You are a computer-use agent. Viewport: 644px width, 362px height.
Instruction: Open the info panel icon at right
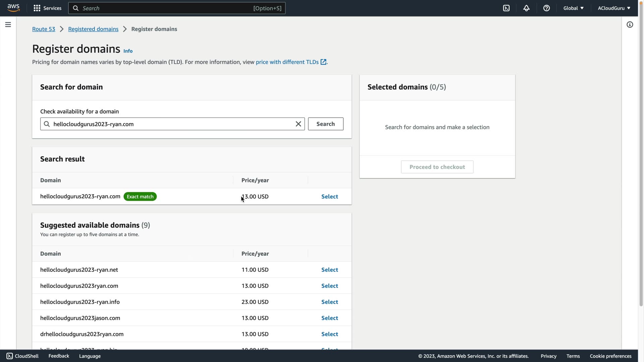coord(630,24)
